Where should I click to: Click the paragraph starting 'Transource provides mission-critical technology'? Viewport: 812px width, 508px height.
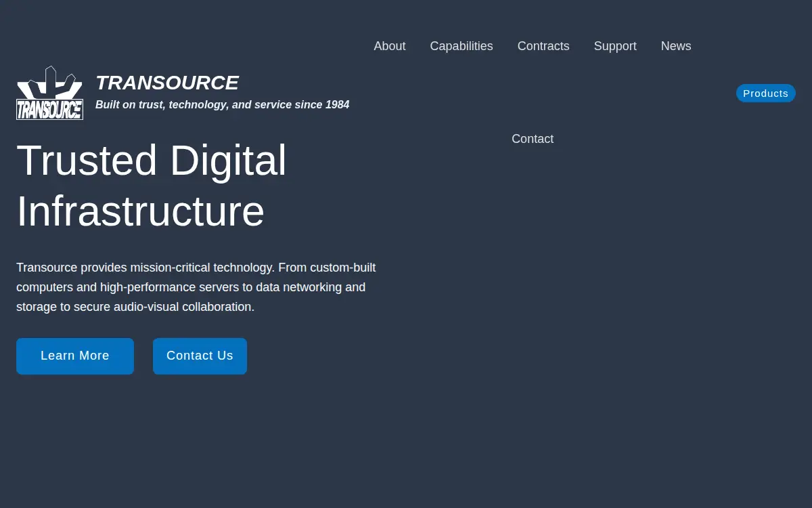pos(196,287)
